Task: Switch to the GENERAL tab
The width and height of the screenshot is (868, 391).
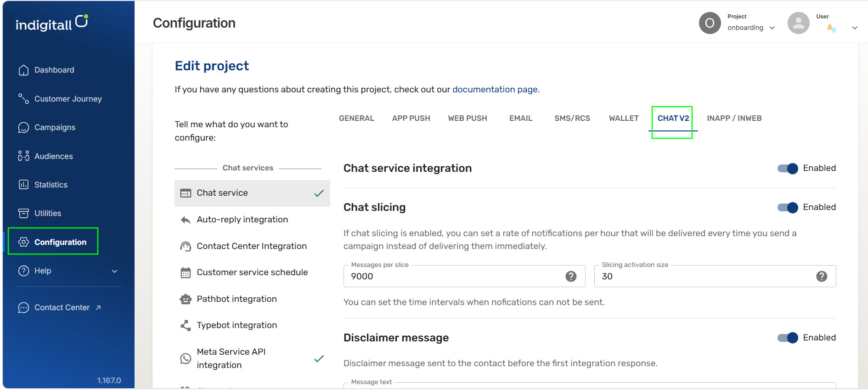Action: tap(356, 118)
